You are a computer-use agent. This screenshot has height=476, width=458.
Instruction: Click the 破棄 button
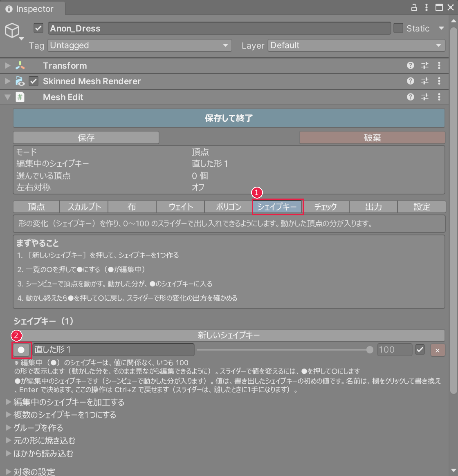(372, 138)
